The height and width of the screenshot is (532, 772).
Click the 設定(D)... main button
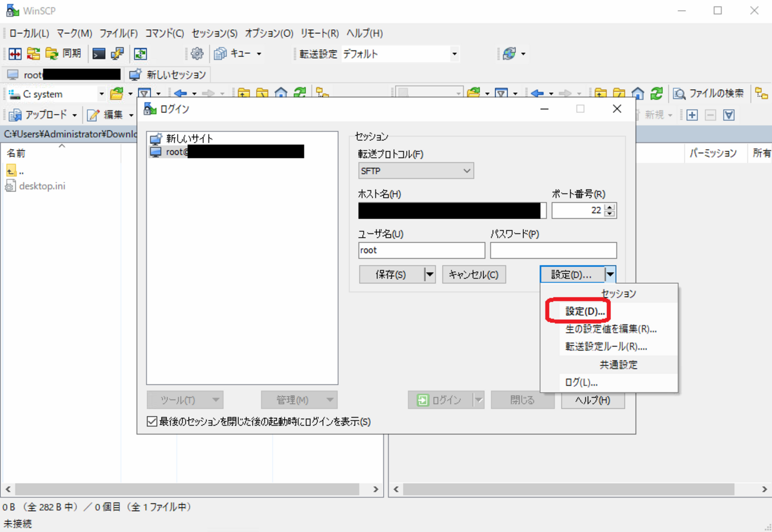(x=572, y=275)
